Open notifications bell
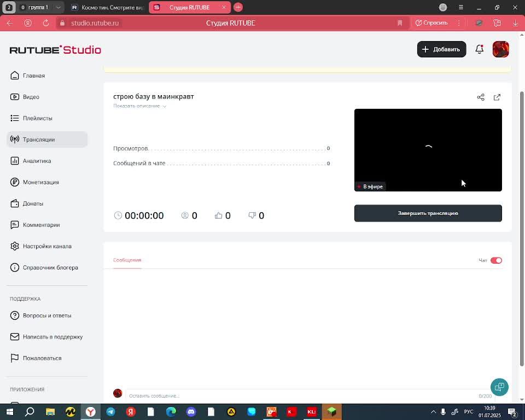The width and height of the screenshot is (525, 420). 480,49
